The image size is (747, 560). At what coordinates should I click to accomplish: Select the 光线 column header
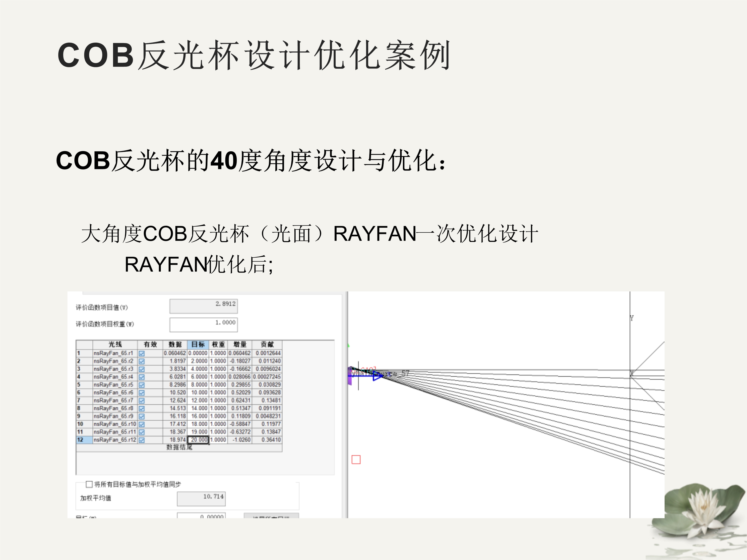point(115,344)
